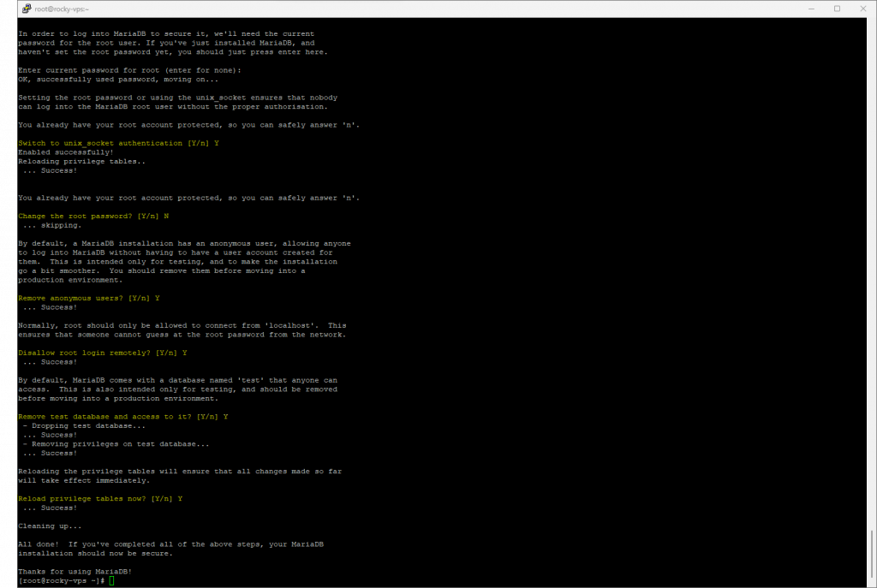Click the empty scrollbar track above the thumb
Viewport: 877px width, 588px height.
[871, 257]
